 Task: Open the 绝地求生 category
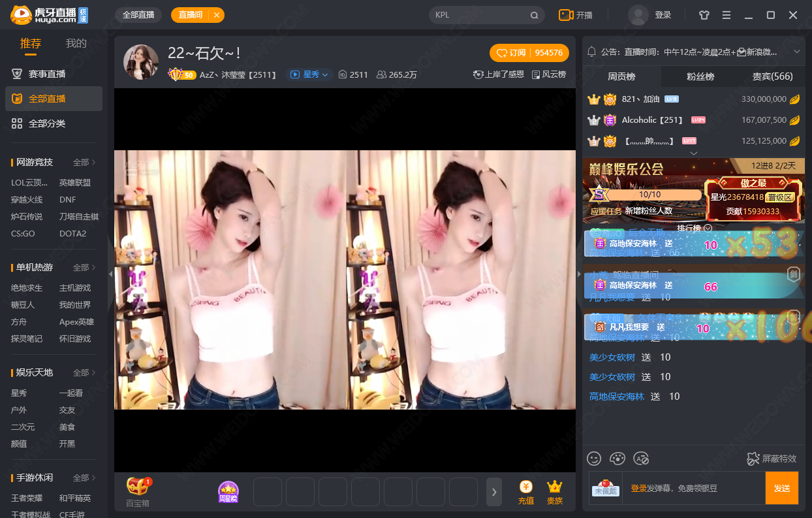(x=27, y=288)
